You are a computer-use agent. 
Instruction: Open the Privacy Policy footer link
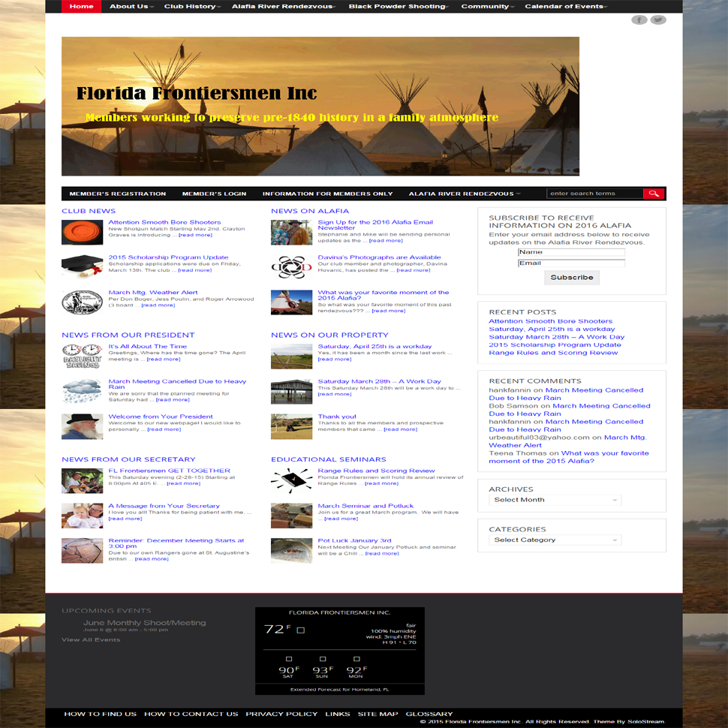281,714
